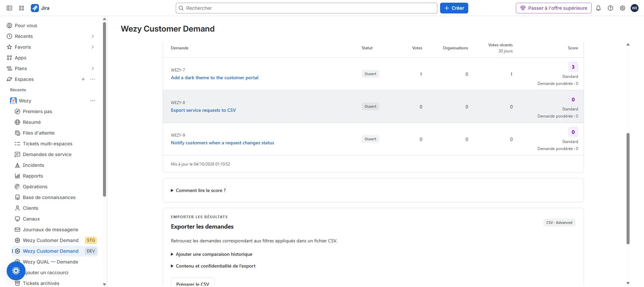Open the WE user avatar menu

635,8
